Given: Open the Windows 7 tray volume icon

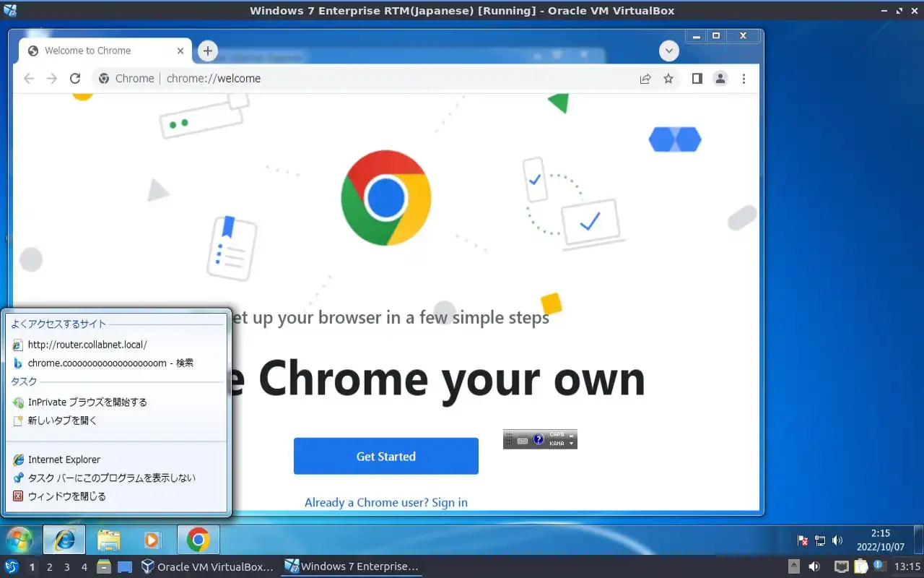Looking at the screenshot, I should tap(837, 540).
